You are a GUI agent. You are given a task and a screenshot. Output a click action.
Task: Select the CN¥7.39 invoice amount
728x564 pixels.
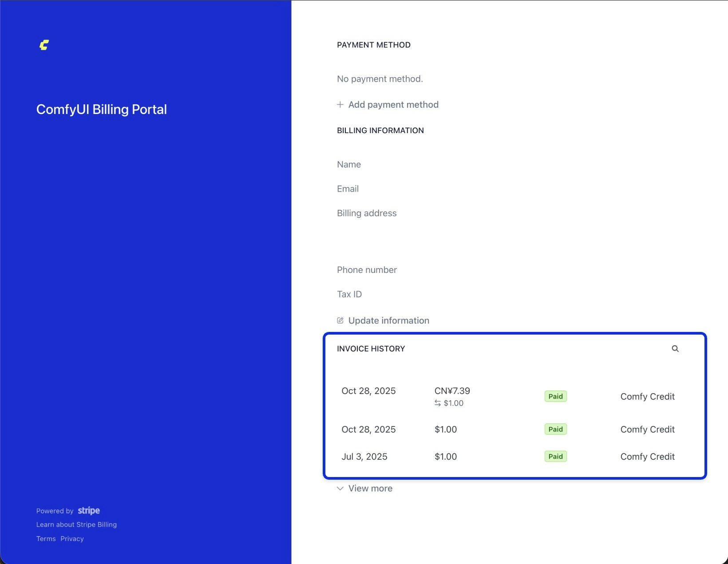click(452, 391)
